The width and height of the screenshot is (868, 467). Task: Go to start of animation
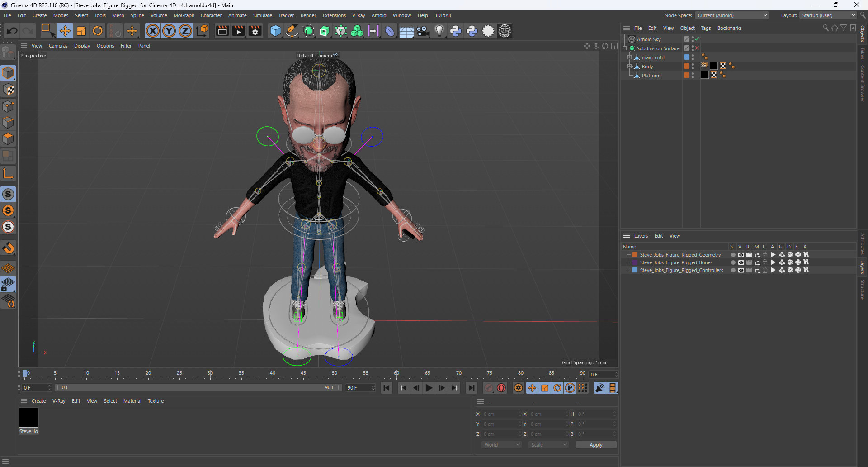(x=387, y=388)
